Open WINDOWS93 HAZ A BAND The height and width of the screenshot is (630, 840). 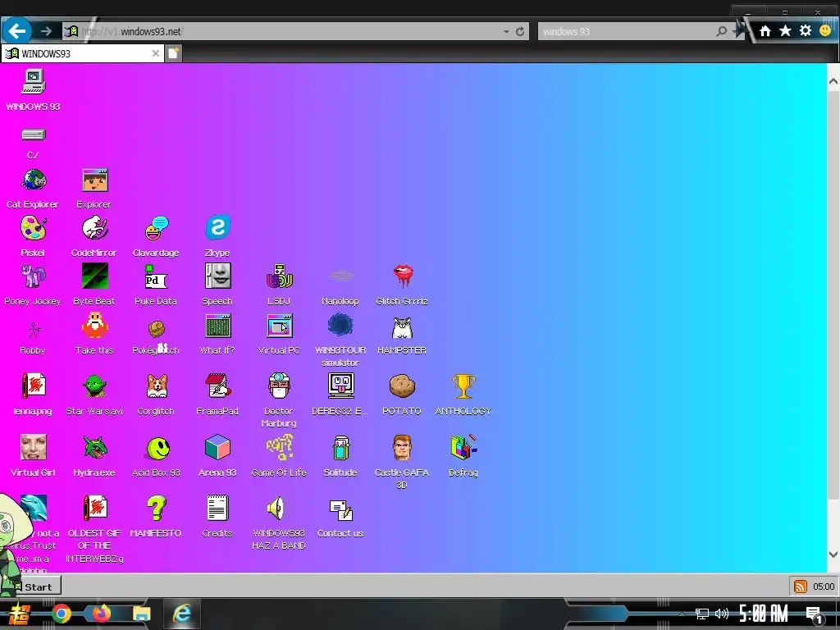pyautogui.click(x=276, y=509)
